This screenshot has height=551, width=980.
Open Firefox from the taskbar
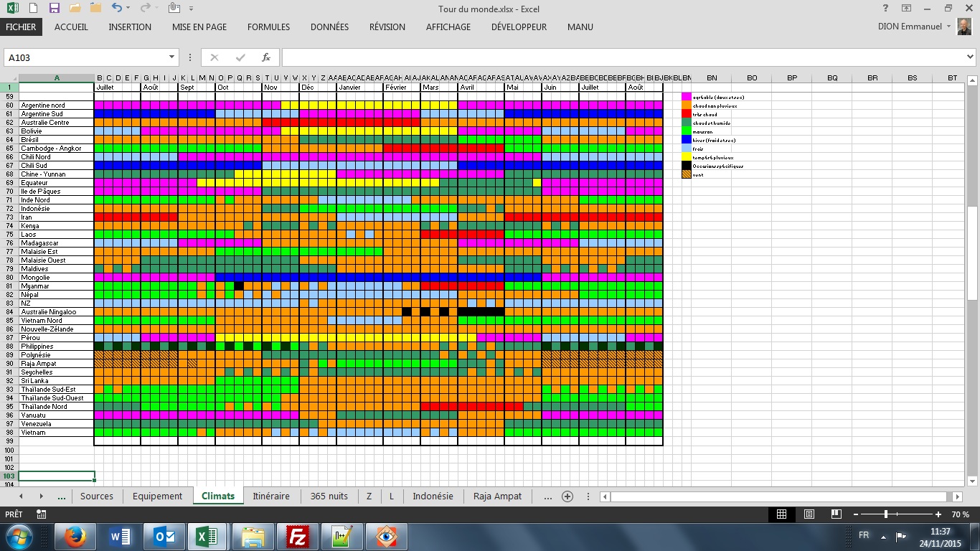[x=75, y=536]
